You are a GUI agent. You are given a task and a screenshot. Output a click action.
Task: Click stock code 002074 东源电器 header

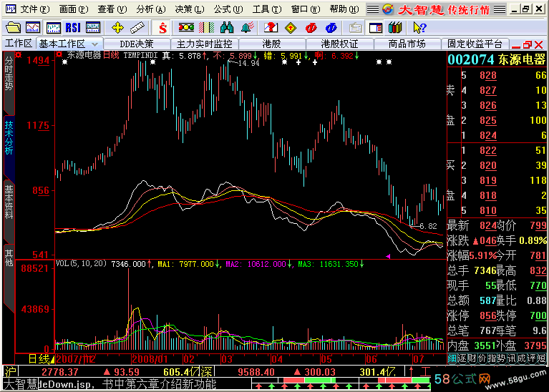pos(497,59)
